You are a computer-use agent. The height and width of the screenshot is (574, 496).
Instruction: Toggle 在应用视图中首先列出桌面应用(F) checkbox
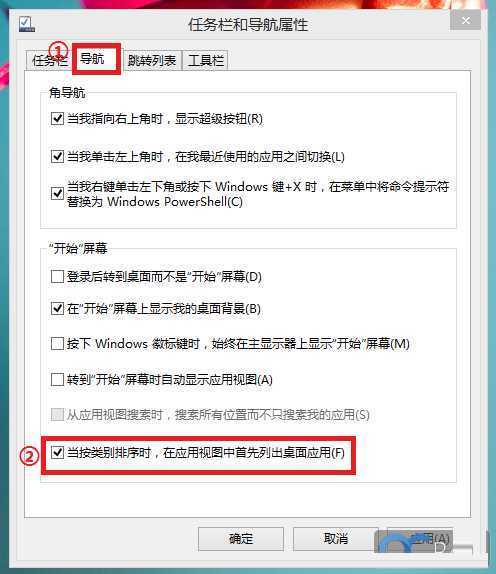[57, 453]
